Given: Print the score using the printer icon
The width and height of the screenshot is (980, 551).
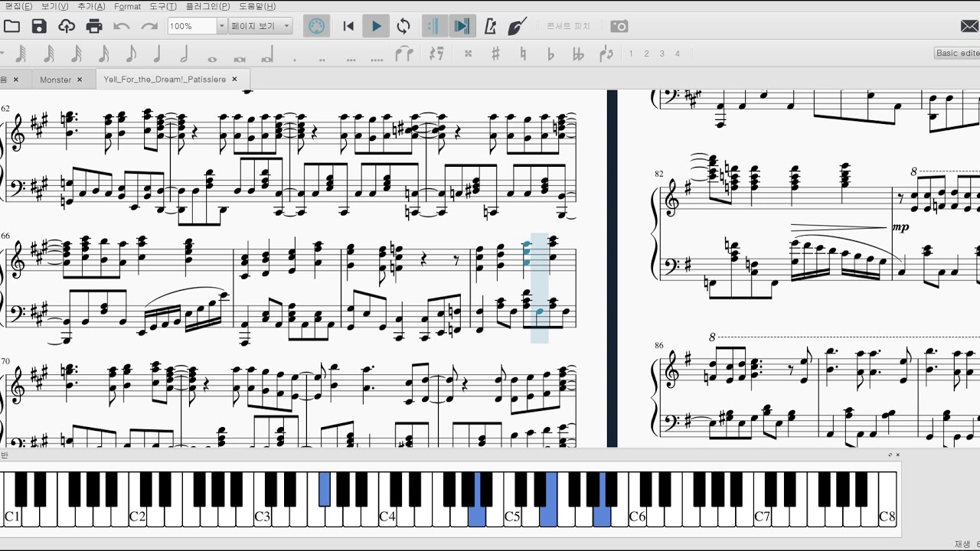Looking at the screenshot, I should pos(94,26).
